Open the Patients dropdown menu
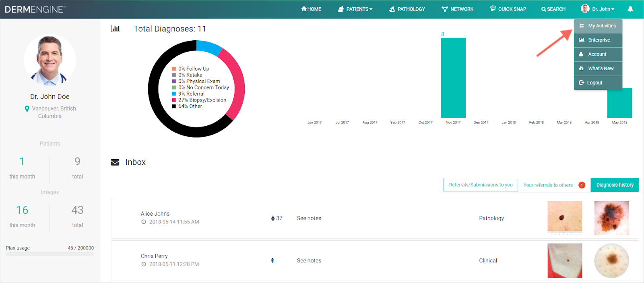Screen dimensions: 644x283 pyautogui.click(x=355, y=9)
